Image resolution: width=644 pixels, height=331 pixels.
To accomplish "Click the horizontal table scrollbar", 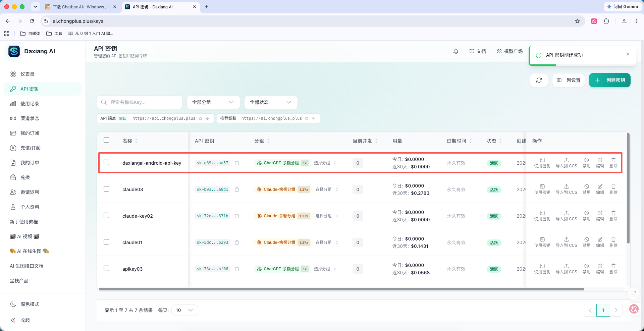I will pyautogui.click(x=341, y=289).
